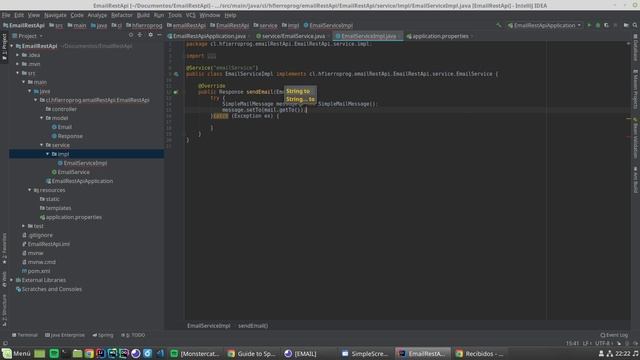640x360 pixels.
Task: Open the show desktop icon in the taskbar
Action: (40, 353)
